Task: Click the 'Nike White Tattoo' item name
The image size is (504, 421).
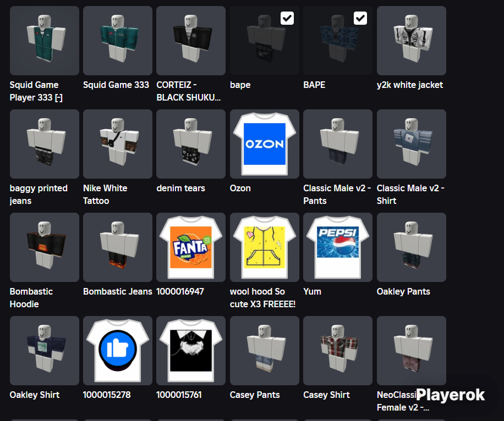Action: point(105,195)
